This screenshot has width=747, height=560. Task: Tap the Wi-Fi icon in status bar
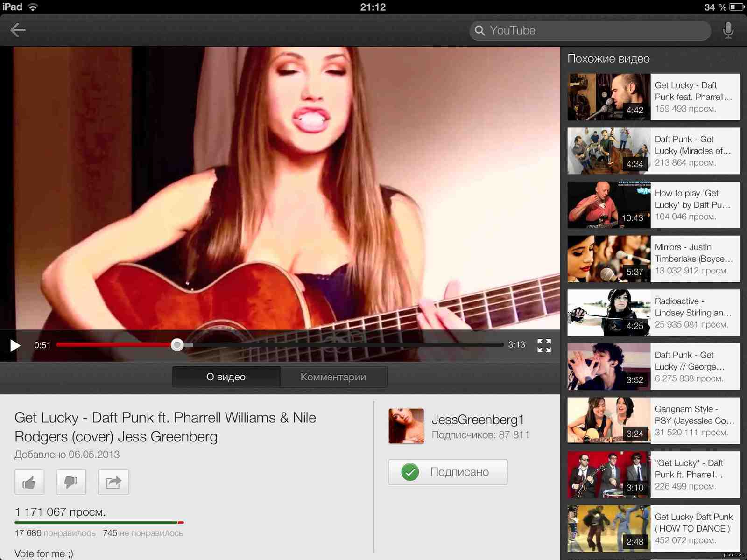tap(33, 7)
